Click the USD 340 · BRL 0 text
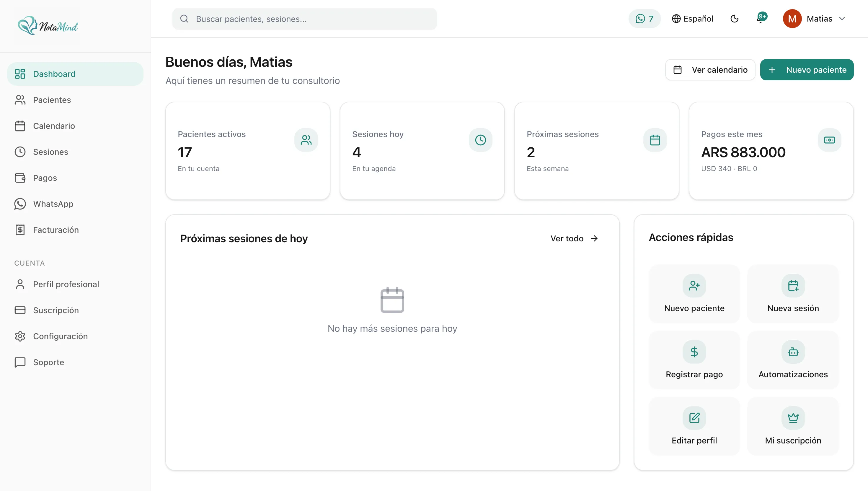Viewport: 868px width, 491px height. tap(729, 169)
